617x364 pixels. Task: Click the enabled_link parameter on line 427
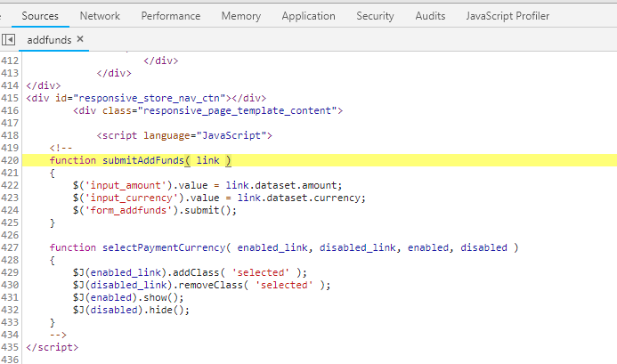(x=272, y=247)
